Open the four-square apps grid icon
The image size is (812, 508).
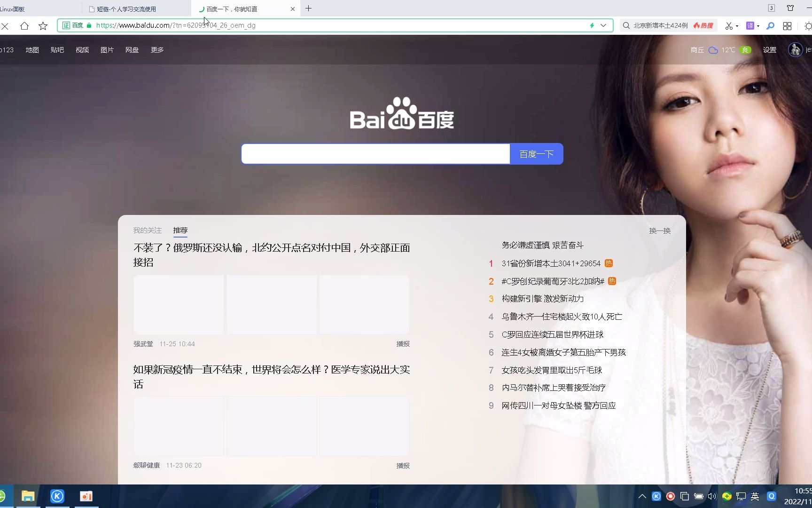pos(787,26)
